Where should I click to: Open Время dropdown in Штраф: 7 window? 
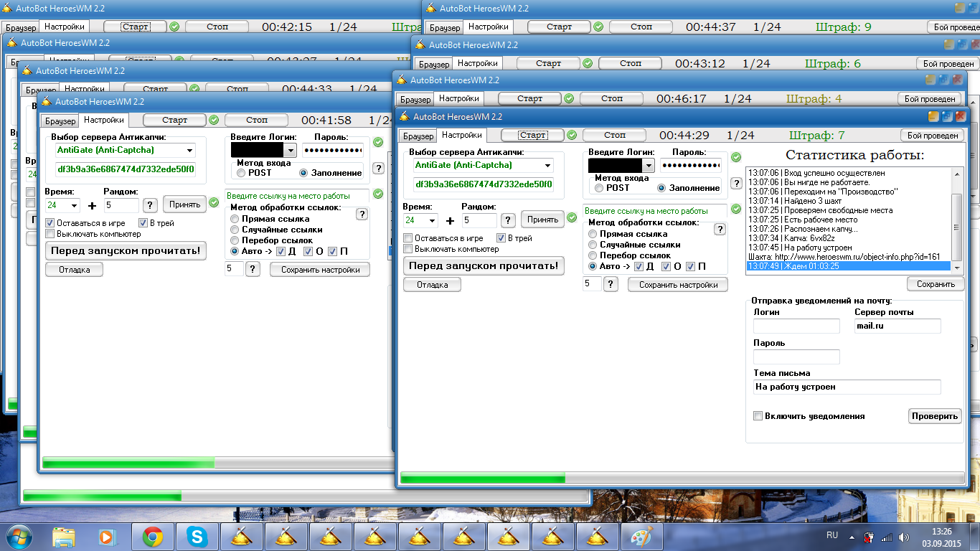433,221
